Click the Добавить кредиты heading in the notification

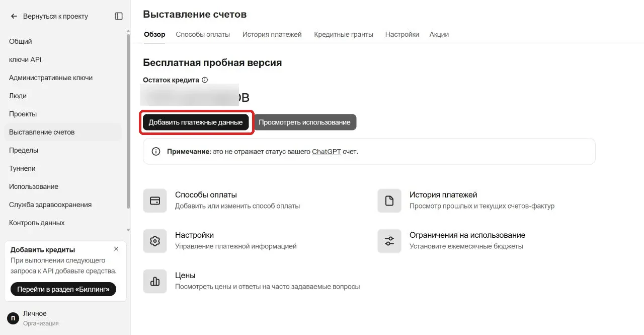(x=43, y=249)
